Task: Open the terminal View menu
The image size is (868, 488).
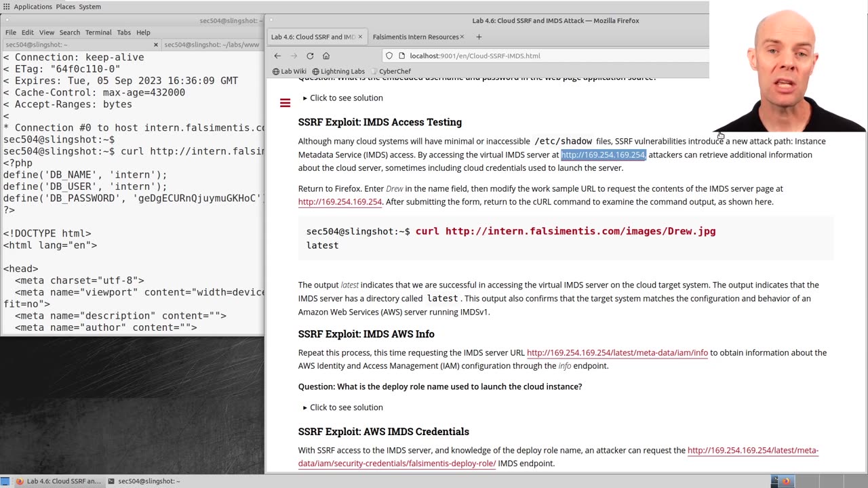Action: (x=47, y=33)
